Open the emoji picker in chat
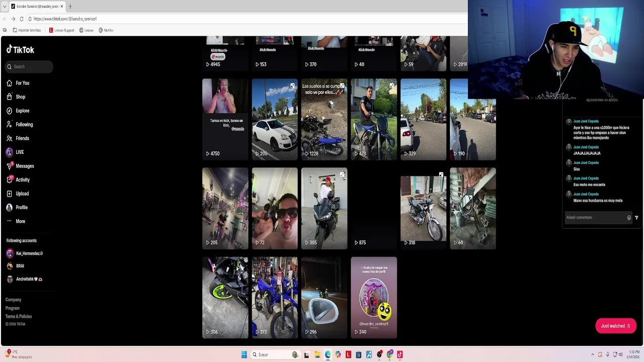 [629, 218]
